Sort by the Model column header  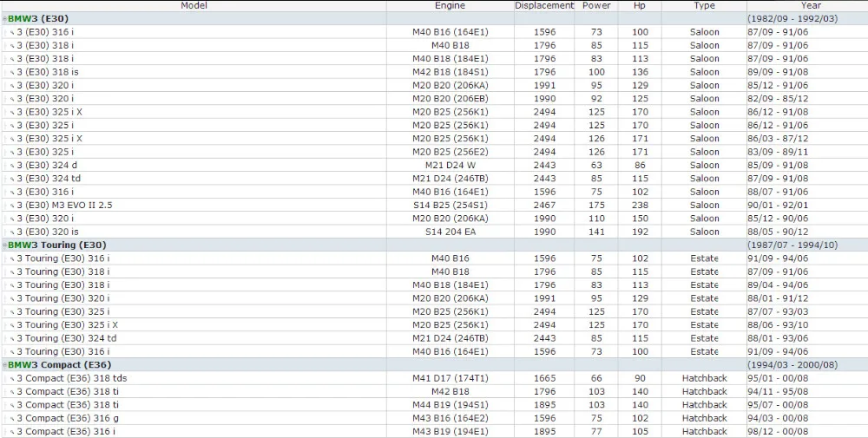(x=194, y=5)
